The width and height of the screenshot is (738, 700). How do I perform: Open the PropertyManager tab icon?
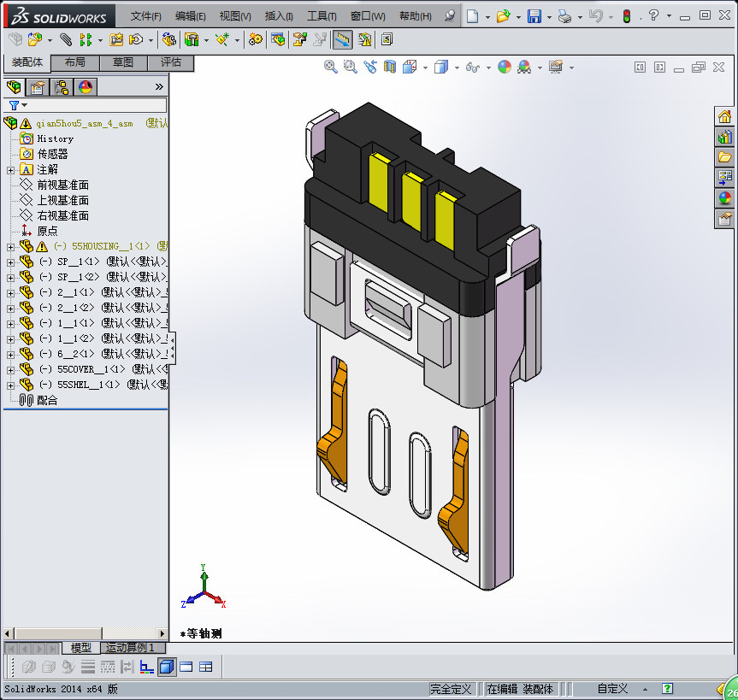(x=38, y=87)
